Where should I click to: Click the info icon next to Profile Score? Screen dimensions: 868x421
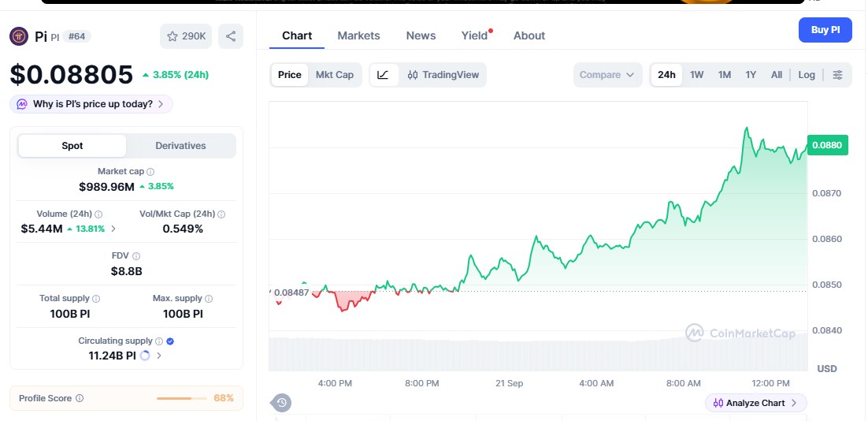(80, 398)
